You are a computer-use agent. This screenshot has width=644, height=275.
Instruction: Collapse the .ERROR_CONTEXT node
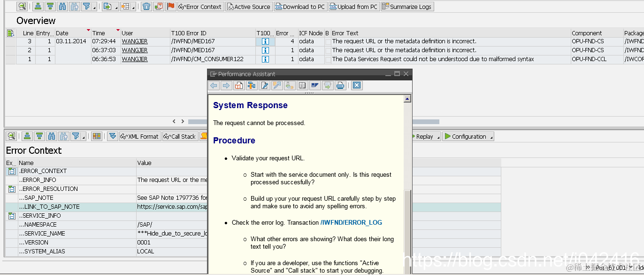click(12, 171)
